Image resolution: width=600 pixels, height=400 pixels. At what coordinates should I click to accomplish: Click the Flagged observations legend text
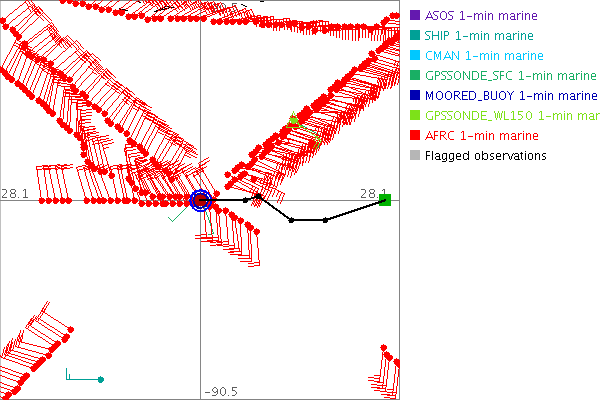pos(485,156)
